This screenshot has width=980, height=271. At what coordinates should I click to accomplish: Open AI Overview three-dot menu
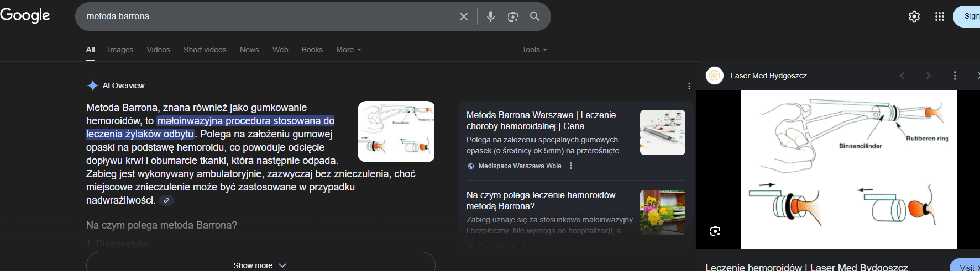point(689,86)
